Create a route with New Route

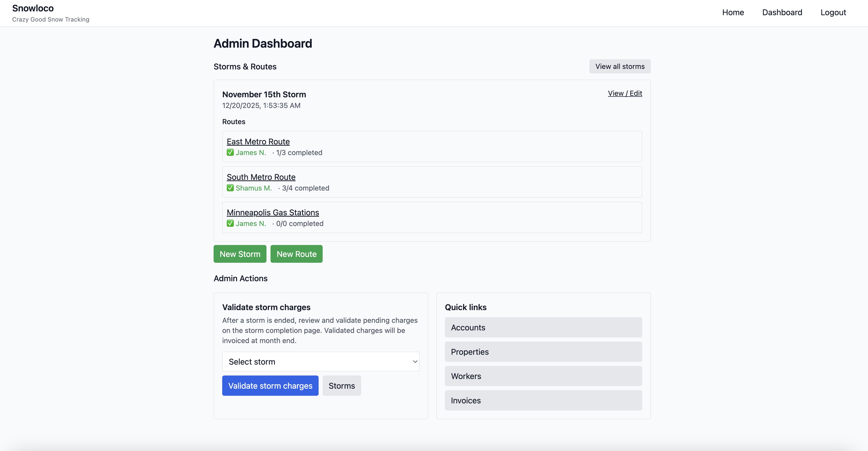pyautogui.click(x=296, y=254)
